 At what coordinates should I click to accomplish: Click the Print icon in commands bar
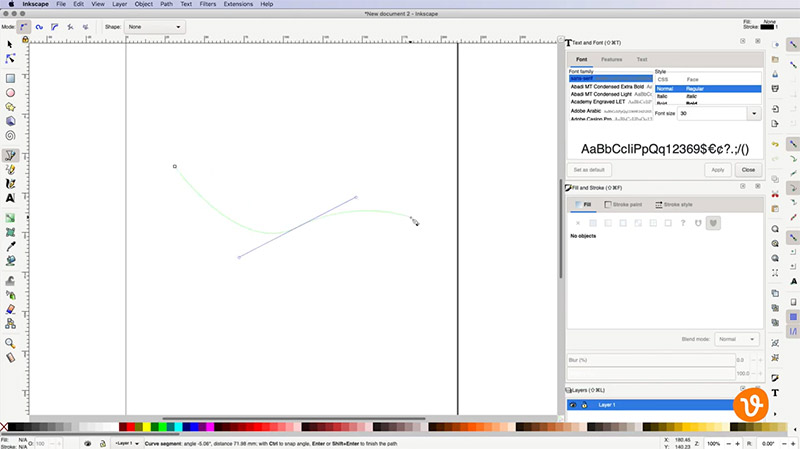click(x=775, y=89)
